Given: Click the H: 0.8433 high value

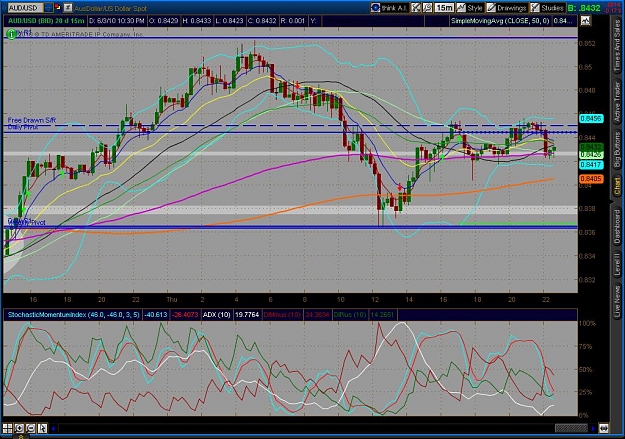Looking at the screenshot, I should [197, 21].
